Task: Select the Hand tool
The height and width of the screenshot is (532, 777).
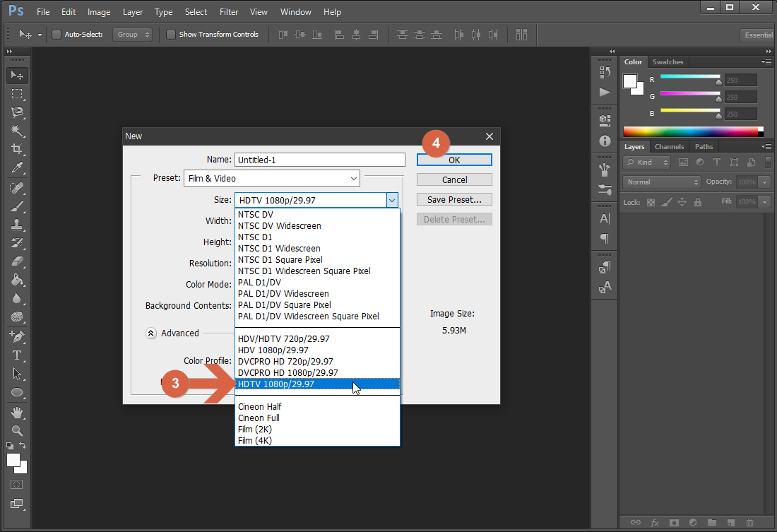Action: coord(18,413)
